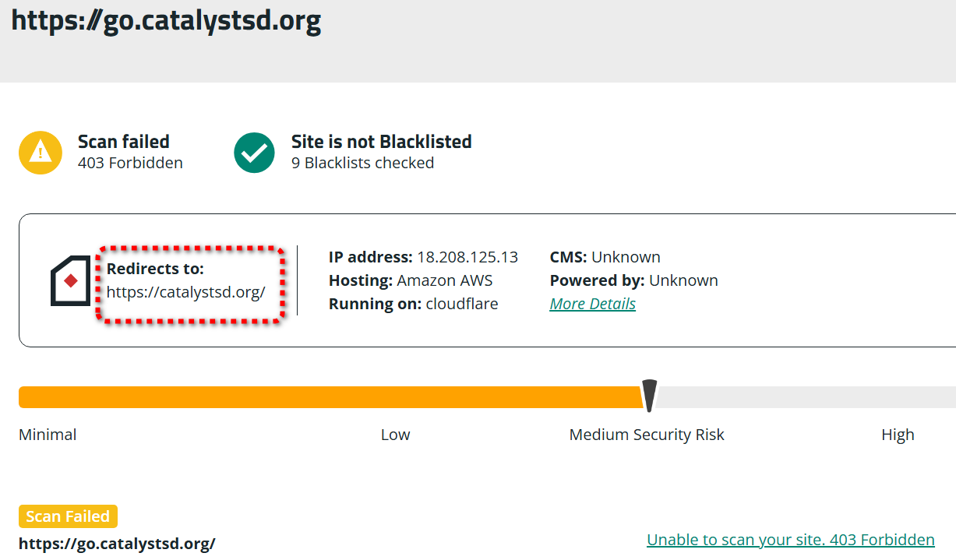Click the Medium Security Risk label
The width and height of the screenshot is (956, 560).
(647, 435)
